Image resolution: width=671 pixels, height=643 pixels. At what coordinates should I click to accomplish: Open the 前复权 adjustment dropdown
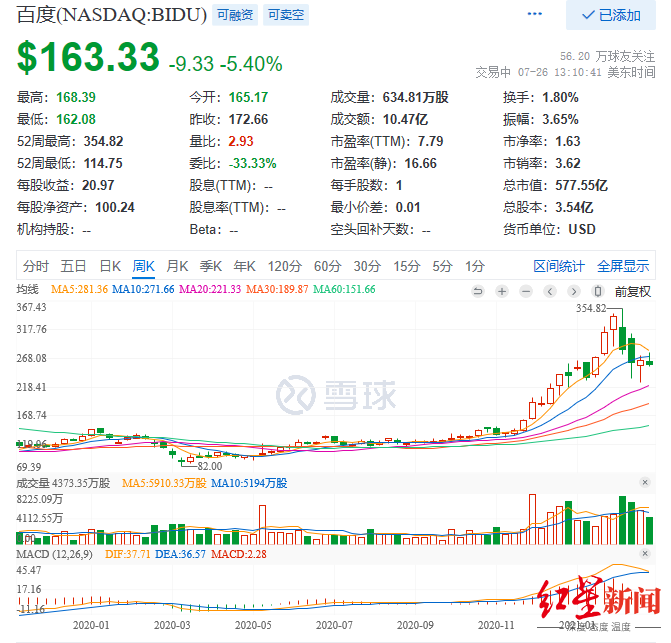click(632, 292)
